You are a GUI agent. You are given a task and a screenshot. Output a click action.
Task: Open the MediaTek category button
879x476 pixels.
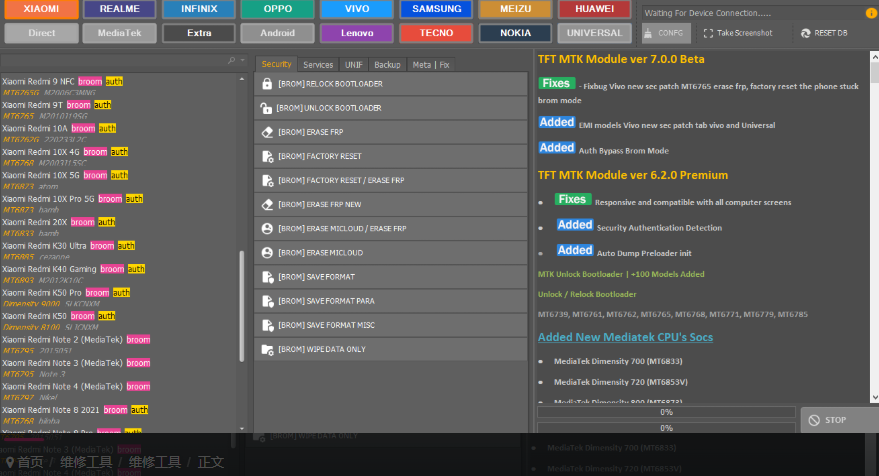119,33
